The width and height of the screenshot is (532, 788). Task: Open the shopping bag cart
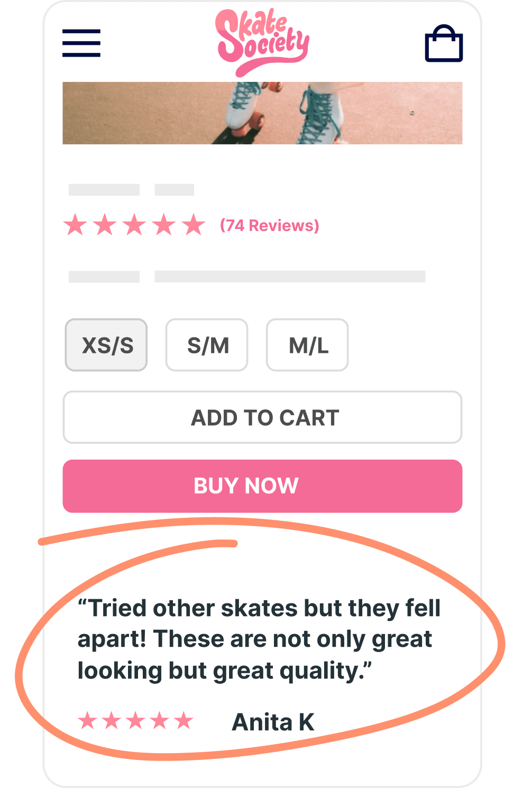click(444, 43)
